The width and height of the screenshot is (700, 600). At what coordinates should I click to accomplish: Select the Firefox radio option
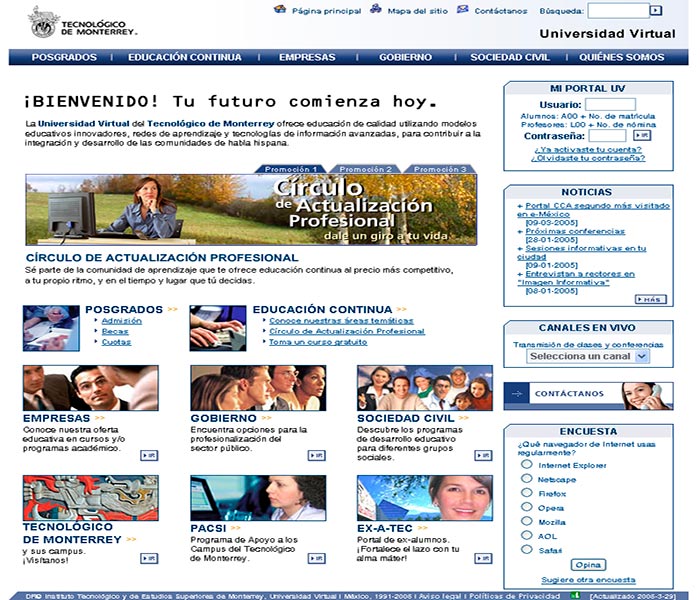click(x=527, y=493)
